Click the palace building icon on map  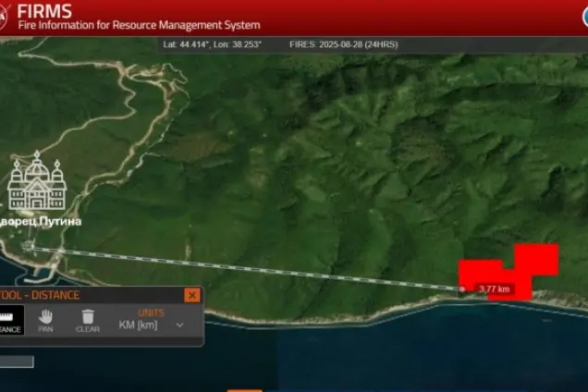point(37,180)
